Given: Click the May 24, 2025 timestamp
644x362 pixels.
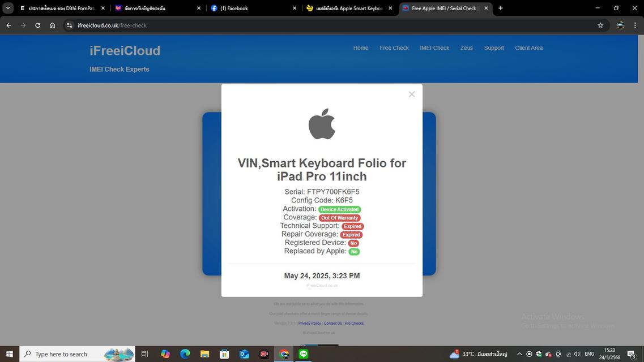Looking at the screenshot, I should pyautogui.click(x=322, y=276).
